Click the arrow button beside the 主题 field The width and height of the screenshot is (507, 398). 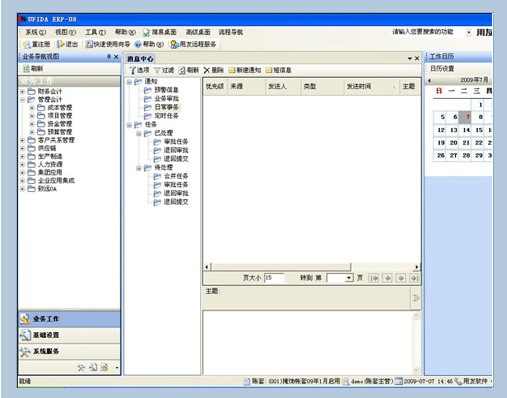coord(416,298)
